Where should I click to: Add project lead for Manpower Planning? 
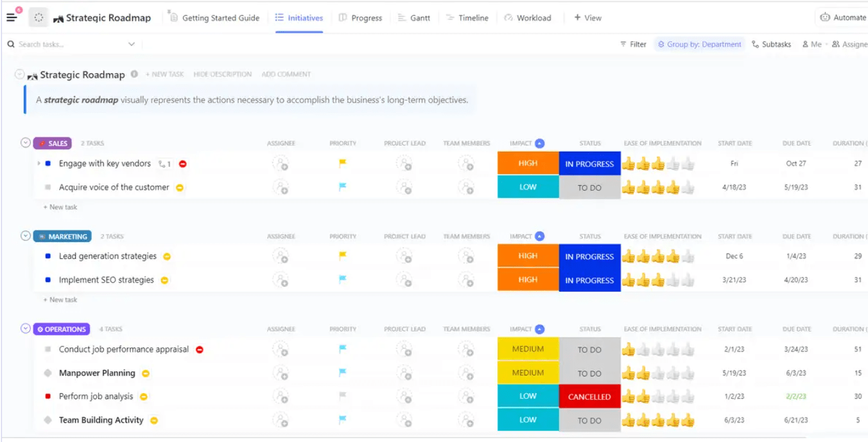pyautogui.click(x=404, y=373)
